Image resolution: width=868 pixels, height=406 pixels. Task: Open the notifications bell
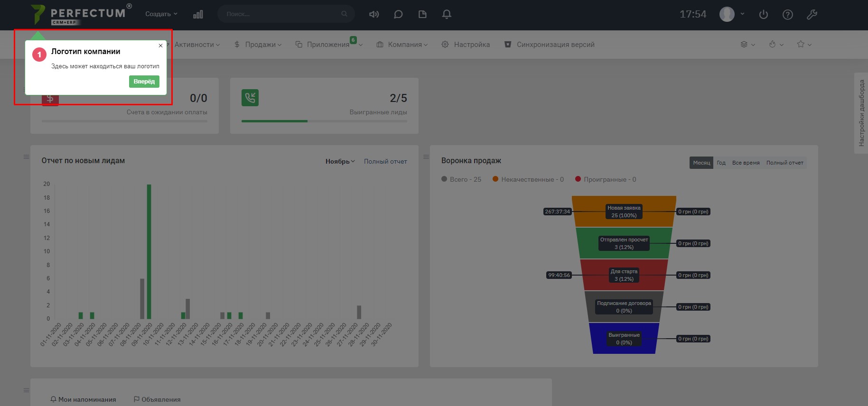(x=447, y=14)
